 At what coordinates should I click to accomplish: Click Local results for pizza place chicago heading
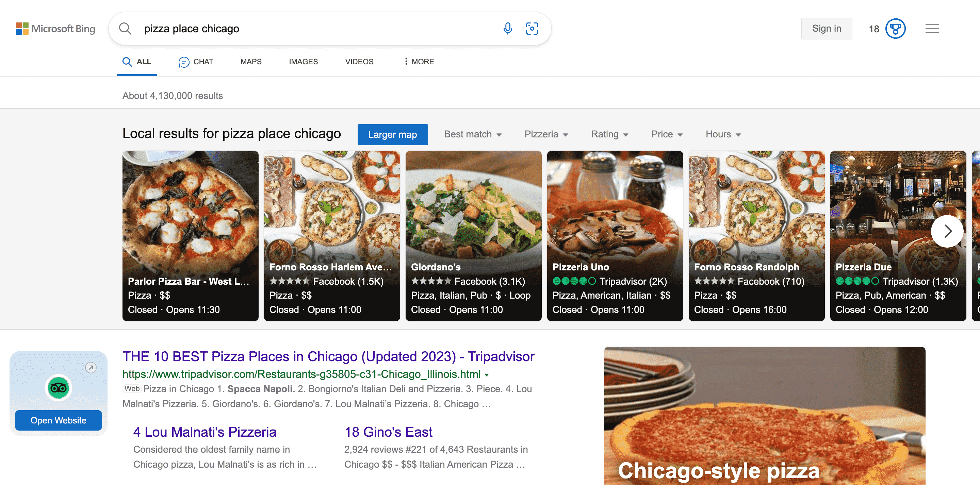coord(231,134)
